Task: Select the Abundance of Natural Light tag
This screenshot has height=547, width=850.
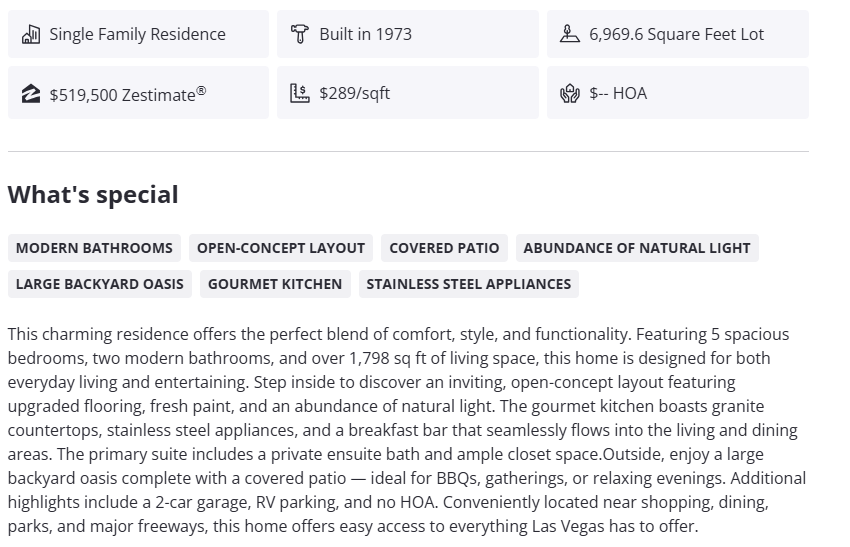Action: tap(637, 248)
